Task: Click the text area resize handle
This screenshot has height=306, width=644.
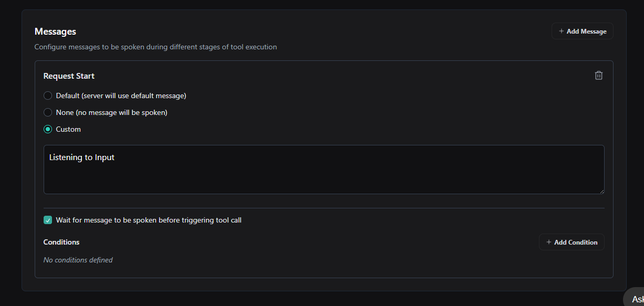Action: click(x=601, y=191)
